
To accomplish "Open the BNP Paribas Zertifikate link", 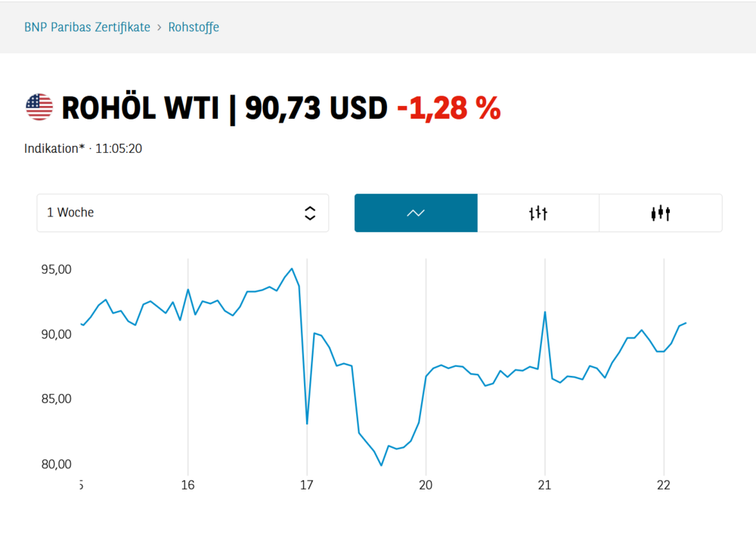I will 87,26.
